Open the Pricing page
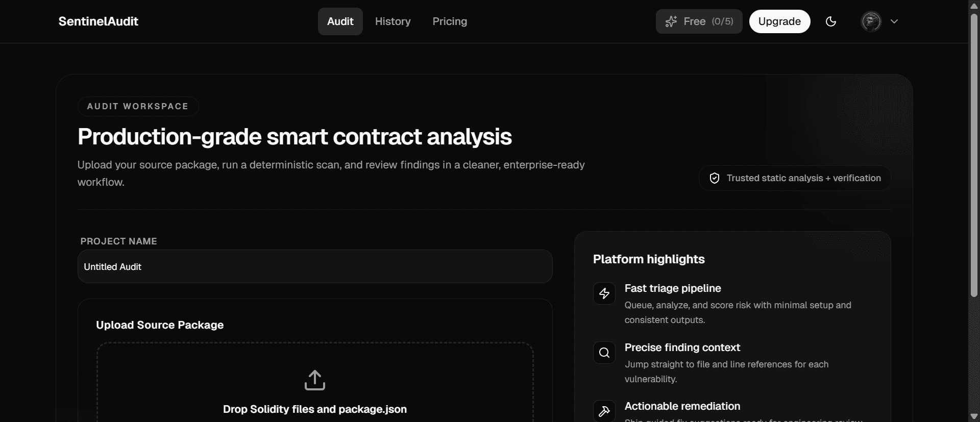 click(450, 21)
